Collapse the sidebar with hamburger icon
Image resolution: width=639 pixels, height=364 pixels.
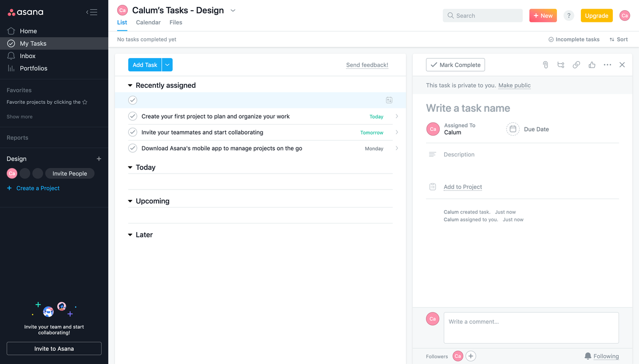(92, 12)
